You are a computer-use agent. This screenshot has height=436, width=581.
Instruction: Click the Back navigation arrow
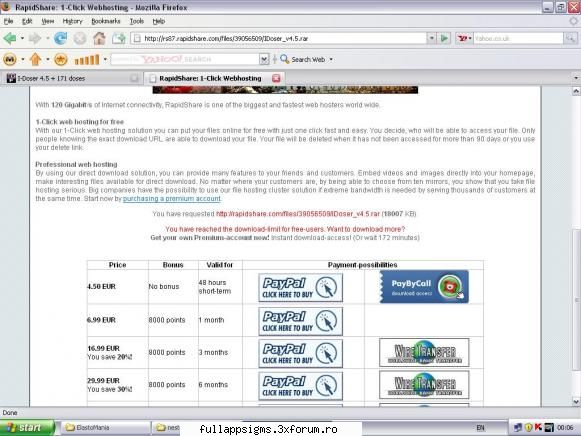[x=10, y=38]
